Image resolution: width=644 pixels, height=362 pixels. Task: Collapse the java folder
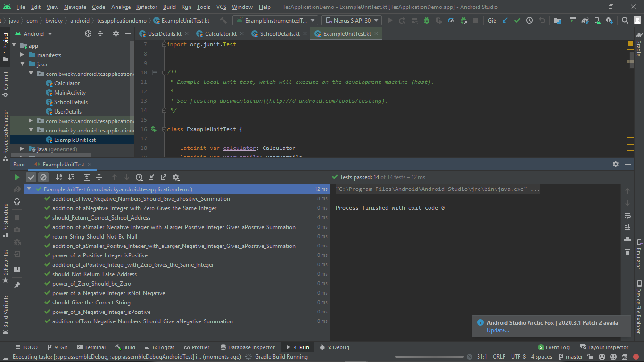(x=22, y=64)
